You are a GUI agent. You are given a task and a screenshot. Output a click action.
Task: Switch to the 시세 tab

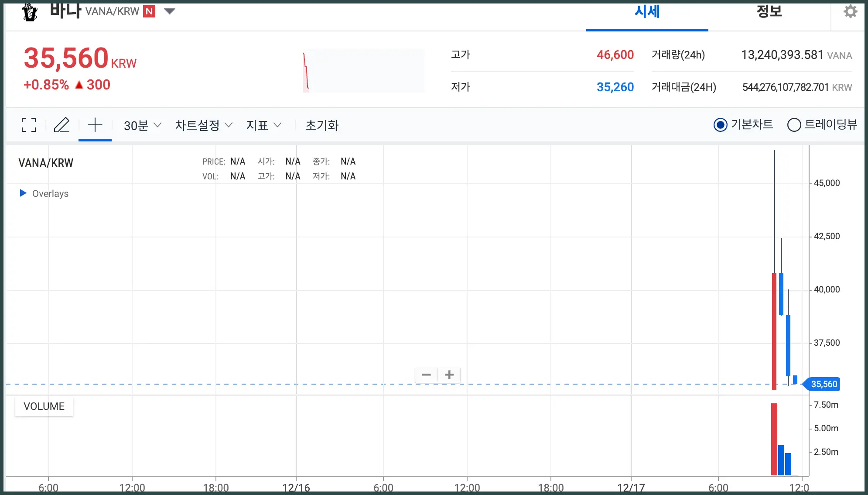(647, 12)
